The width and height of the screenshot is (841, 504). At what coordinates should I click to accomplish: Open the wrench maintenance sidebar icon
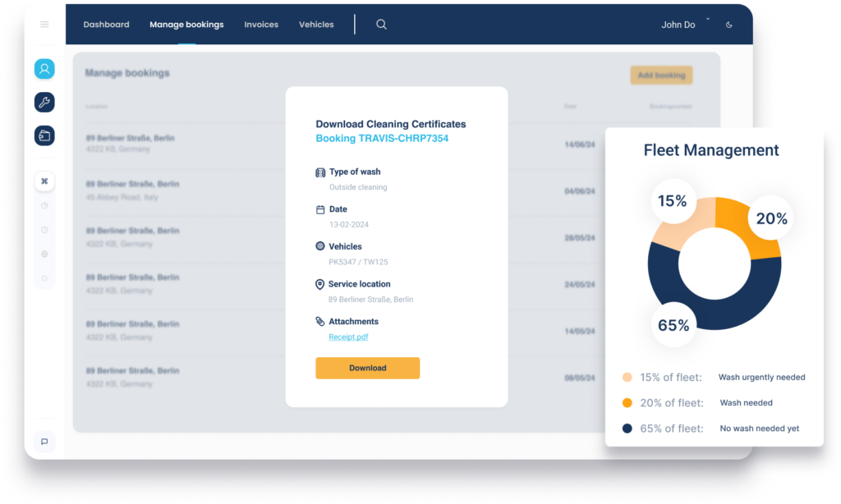pos(44,103)
